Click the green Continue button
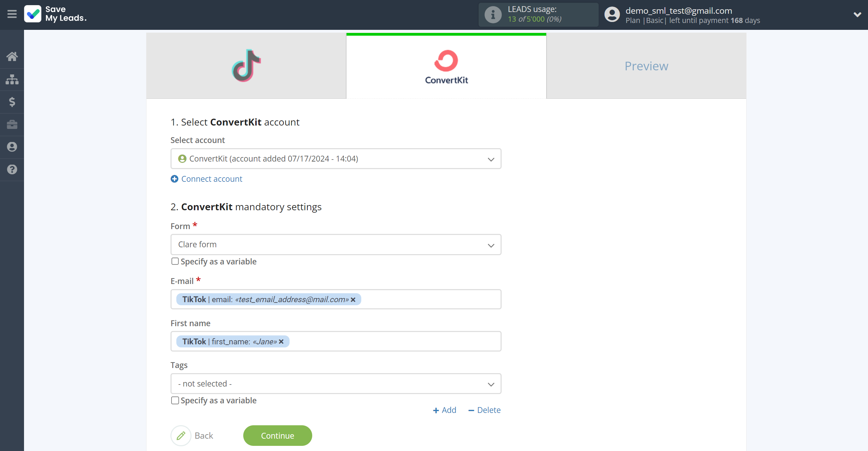The height and width of the screenshot is (451, 868). click(x=278, y=436)
